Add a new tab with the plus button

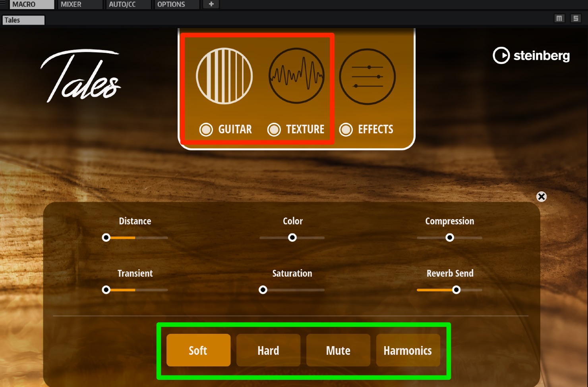(x=211, y=4)
